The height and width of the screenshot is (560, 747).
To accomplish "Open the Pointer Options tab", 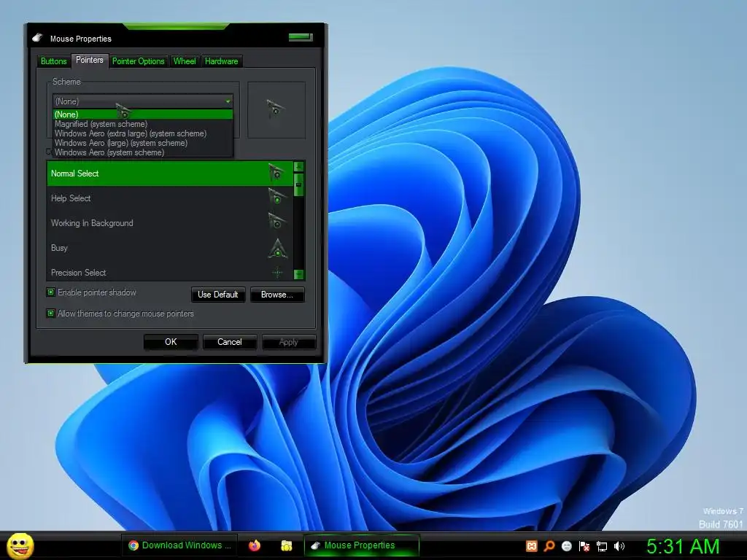I will 138,61.
